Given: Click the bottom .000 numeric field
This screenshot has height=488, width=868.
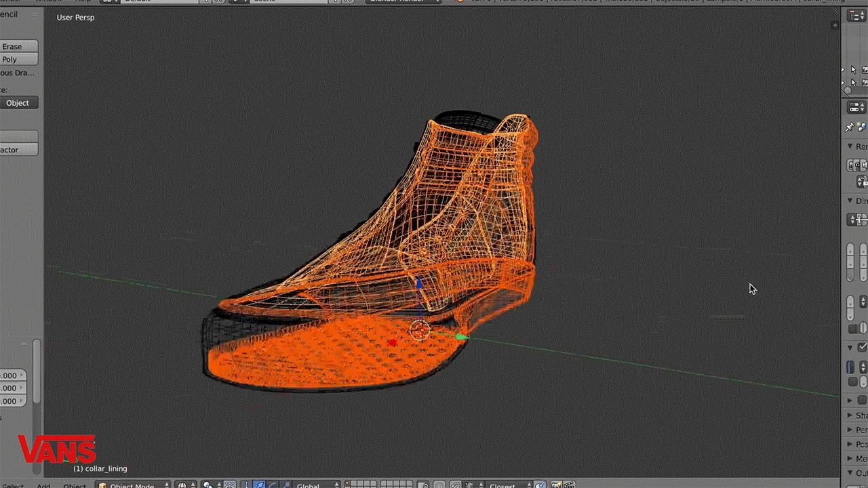Looking at the screenshot, I should 12,401.
